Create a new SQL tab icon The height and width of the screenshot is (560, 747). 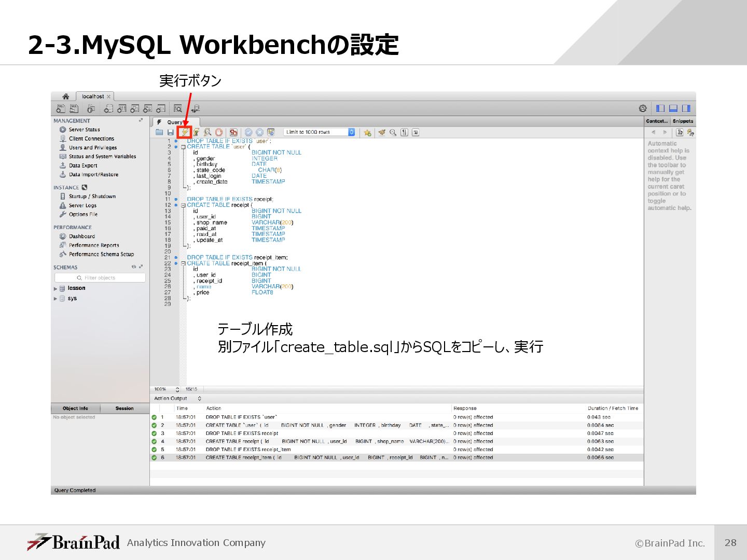(x=61, y=108)
